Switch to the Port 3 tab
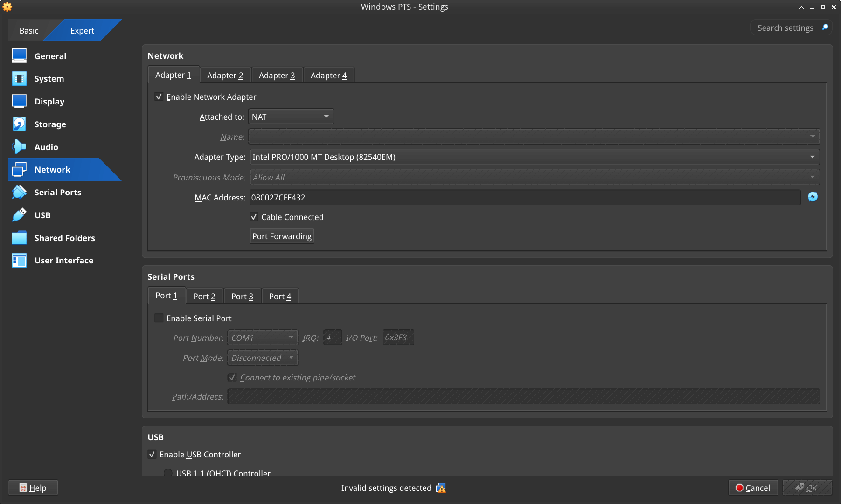 (242, 296)
